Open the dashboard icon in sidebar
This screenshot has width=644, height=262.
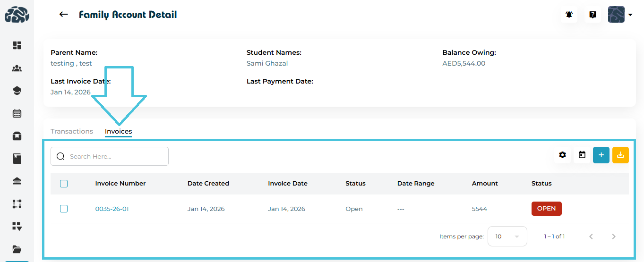[17, 45]
